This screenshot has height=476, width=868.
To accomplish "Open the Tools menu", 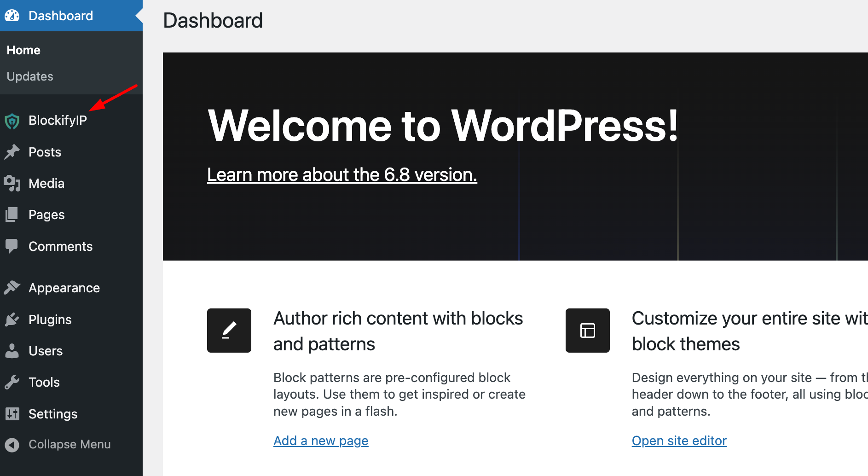I will (x=71, y=382).
